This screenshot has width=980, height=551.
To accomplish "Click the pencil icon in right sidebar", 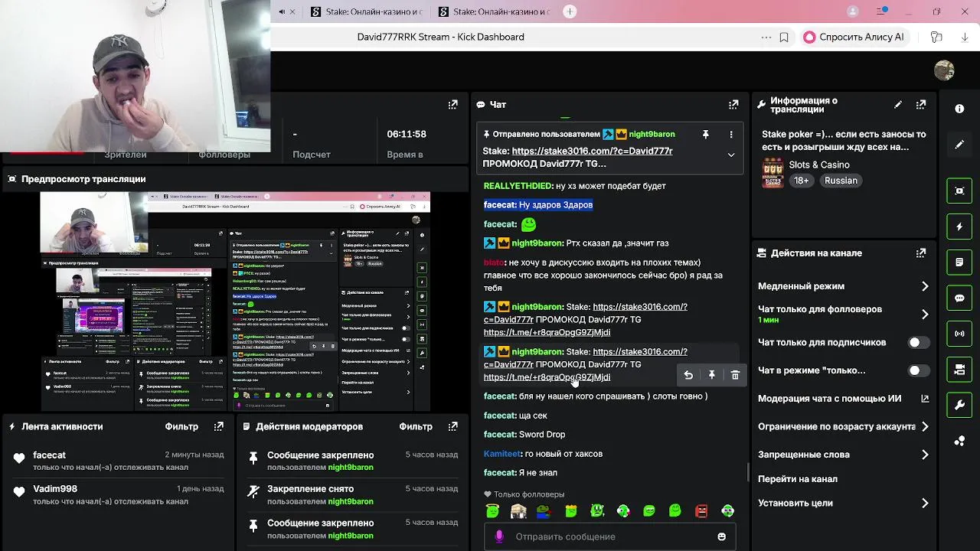I will pyautogui.click(x=959, y=144).
